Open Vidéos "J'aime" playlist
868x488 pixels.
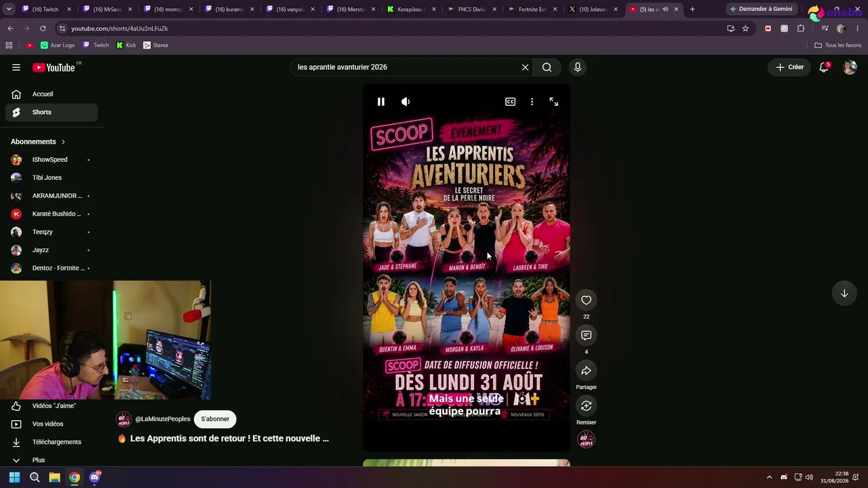point(52,406)
